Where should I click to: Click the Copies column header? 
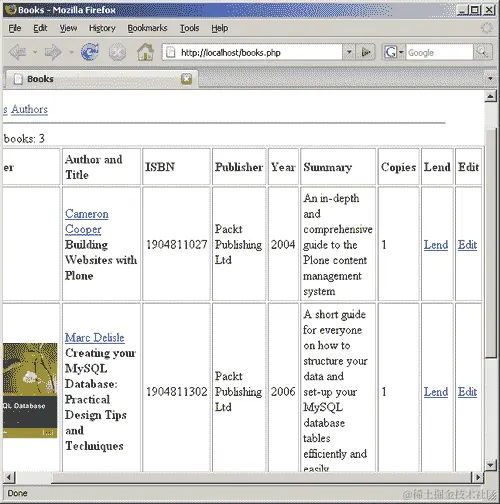click(398, 167)
